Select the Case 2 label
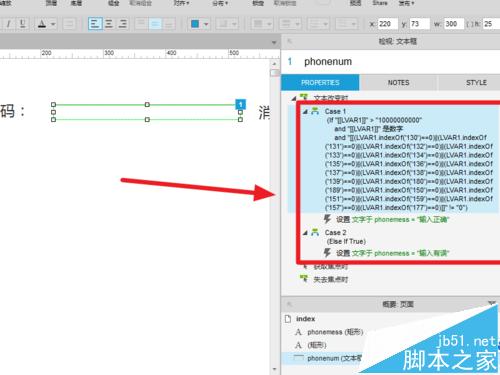 [336, 232]
